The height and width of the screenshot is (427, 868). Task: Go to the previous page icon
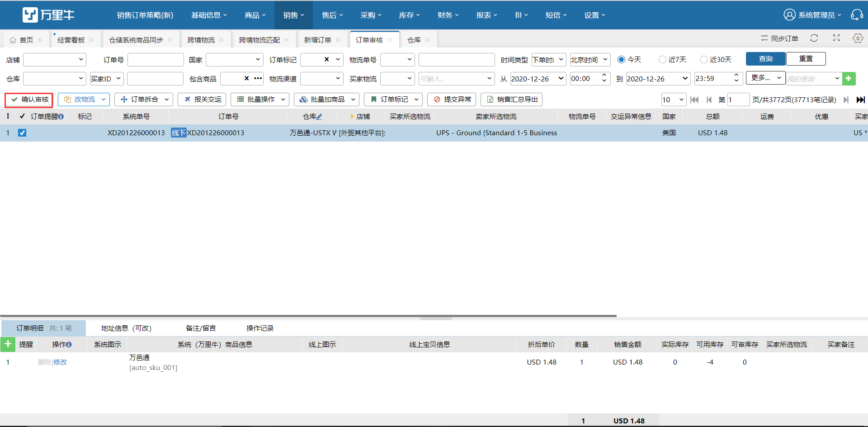[x=709, y=100]
